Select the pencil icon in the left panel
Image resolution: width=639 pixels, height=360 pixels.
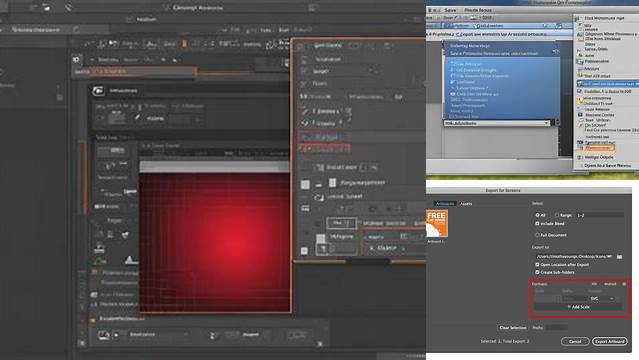[x=138, y=118]
